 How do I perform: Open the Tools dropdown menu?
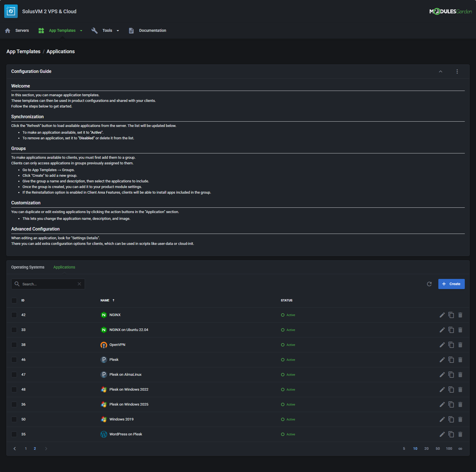pyautogui.click(x=105, y=30)
